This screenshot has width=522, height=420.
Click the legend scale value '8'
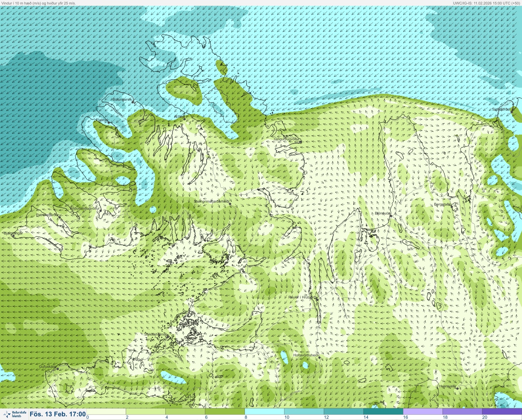246,417
